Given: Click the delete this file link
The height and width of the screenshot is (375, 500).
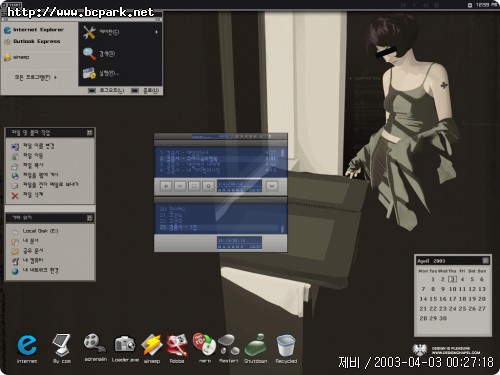Looking at the screenshot, I should click(33, 195).
